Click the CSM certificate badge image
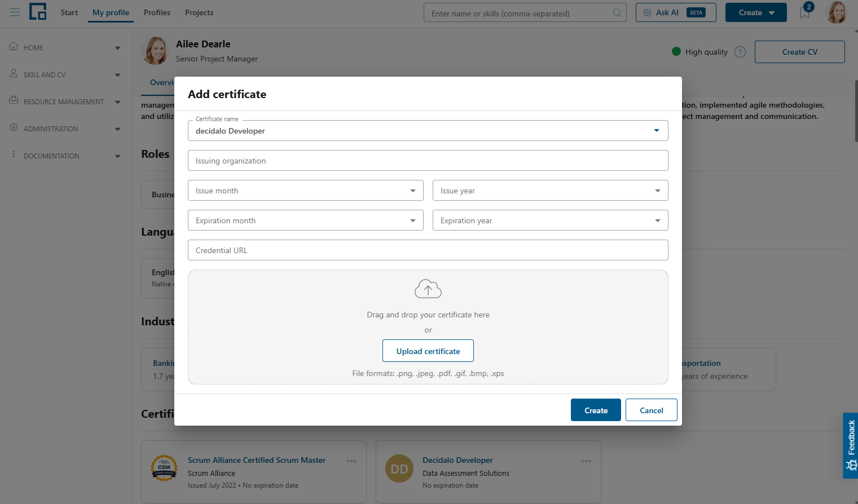The image size is (858, 504). click(x=164, y=468)
